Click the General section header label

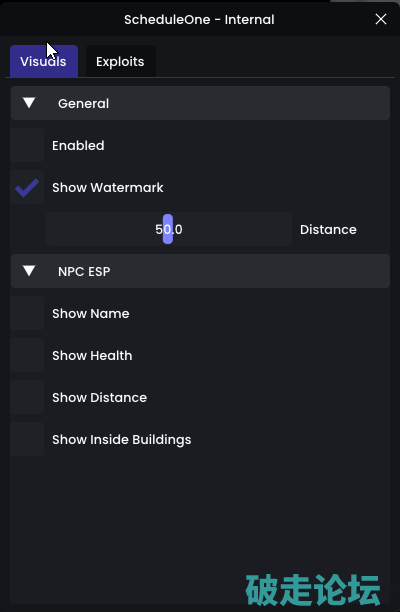coord(84,103)
